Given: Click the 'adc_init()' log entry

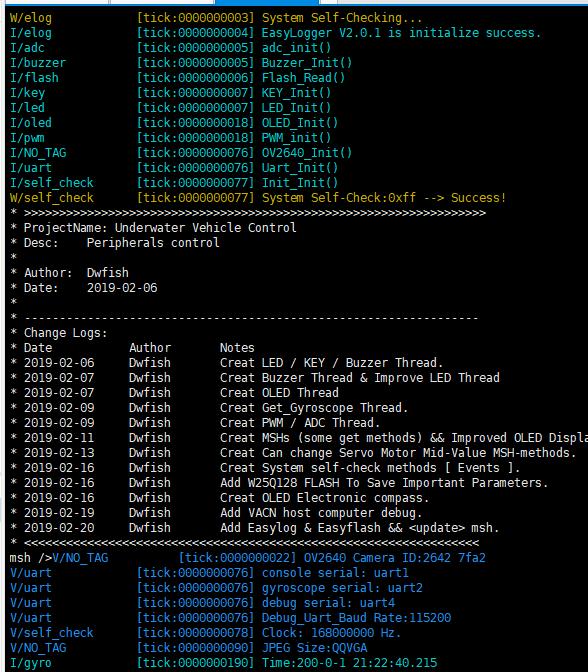Looking at the screenshot, I should (296, 48).
